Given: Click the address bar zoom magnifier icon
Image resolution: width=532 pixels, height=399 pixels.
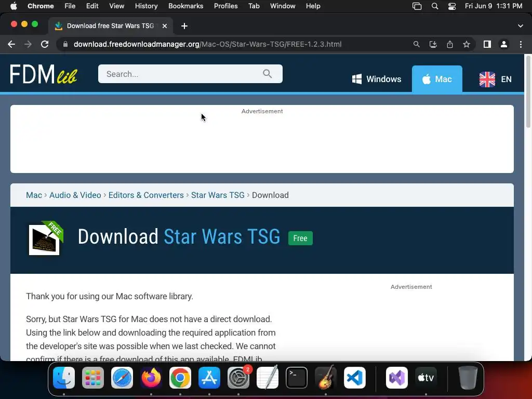Looking at the screenshot, I should coord(416,44).
